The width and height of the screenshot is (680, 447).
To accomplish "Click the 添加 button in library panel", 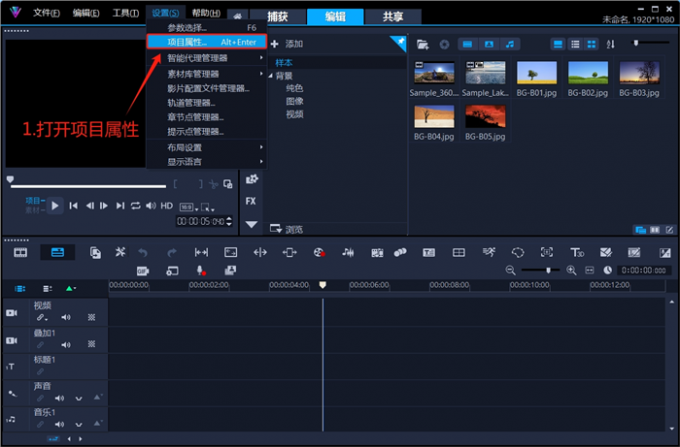I will 286,44.
